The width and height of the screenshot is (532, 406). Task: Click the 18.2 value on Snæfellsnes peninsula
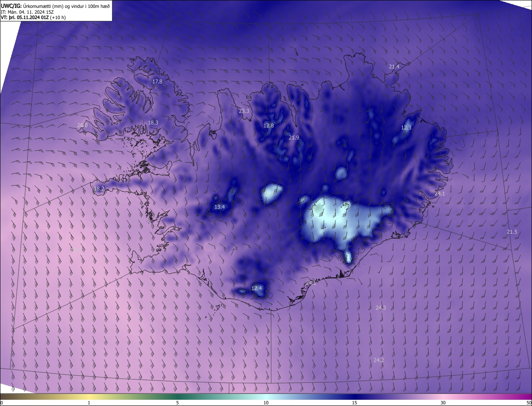pyautogui.click(x=99, y=188)
